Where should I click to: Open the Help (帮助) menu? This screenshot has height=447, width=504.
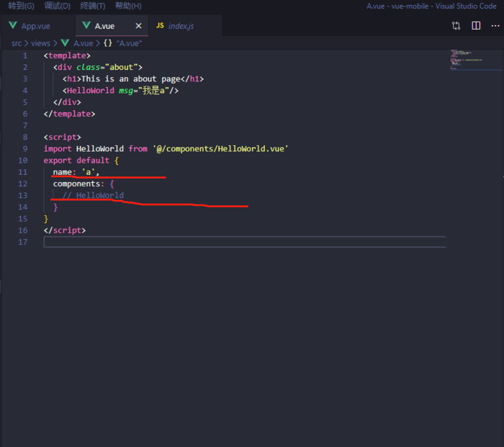pos(128,6)
